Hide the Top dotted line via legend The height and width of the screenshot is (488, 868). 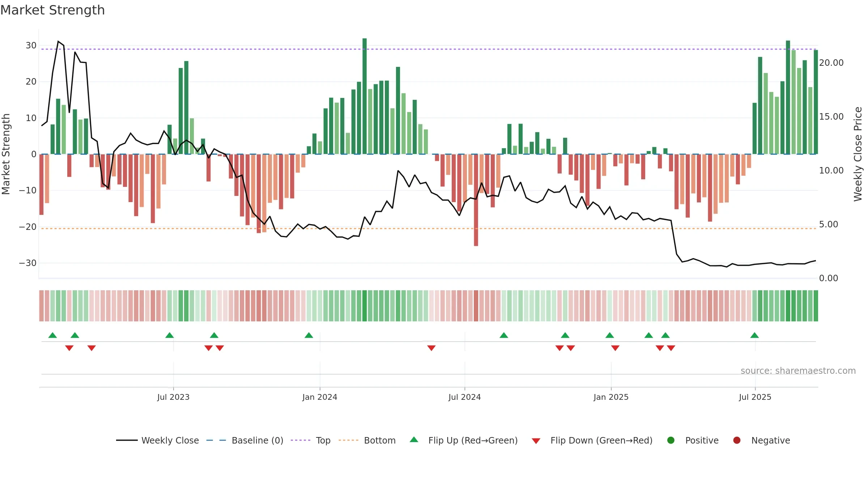coord(311,440)
